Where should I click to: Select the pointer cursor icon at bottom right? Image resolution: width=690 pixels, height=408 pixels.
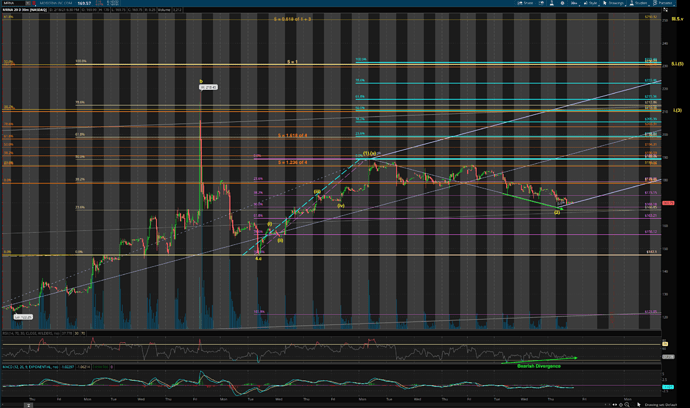pos(639,404)
